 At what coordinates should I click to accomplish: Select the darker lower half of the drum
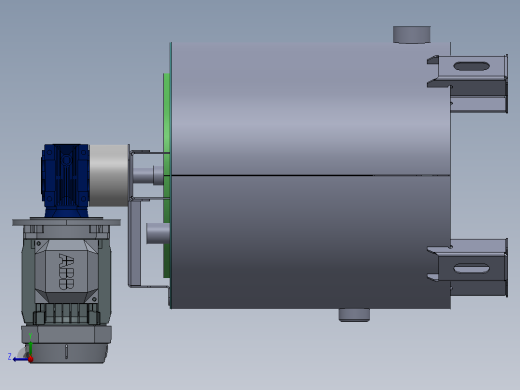click(x=310, y=242)
